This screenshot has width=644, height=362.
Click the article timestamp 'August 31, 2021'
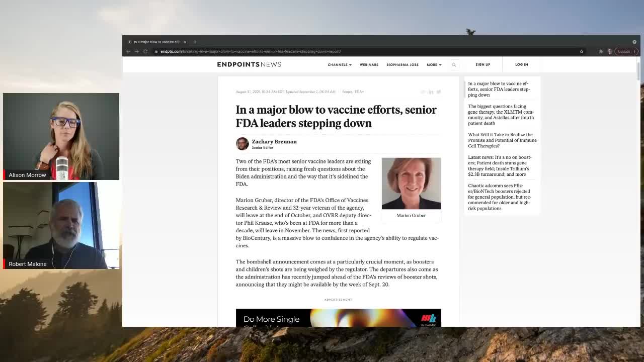click(260, 92)
